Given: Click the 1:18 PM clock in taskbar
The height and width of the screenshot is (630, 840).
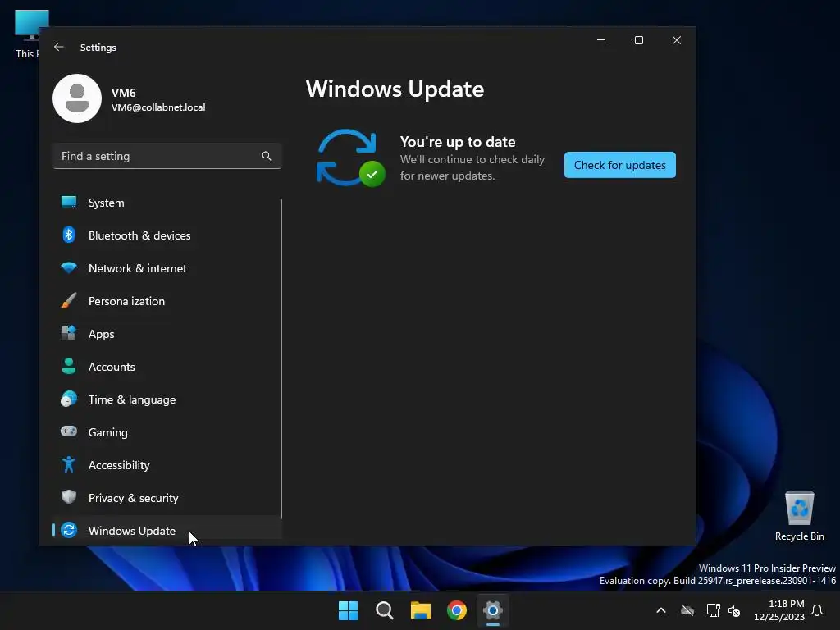Looking at the screenshot, I should point(786,604).
